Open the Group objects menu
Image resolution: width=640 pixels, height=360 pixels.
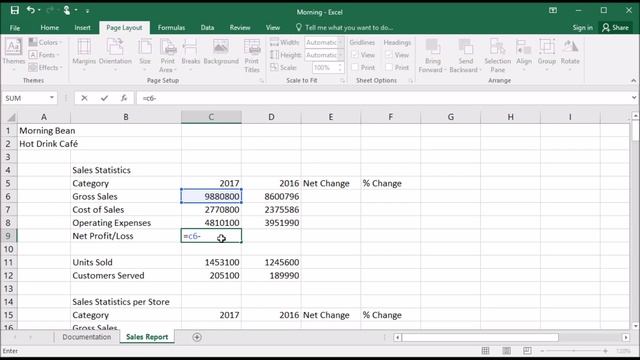pos(547,55)
